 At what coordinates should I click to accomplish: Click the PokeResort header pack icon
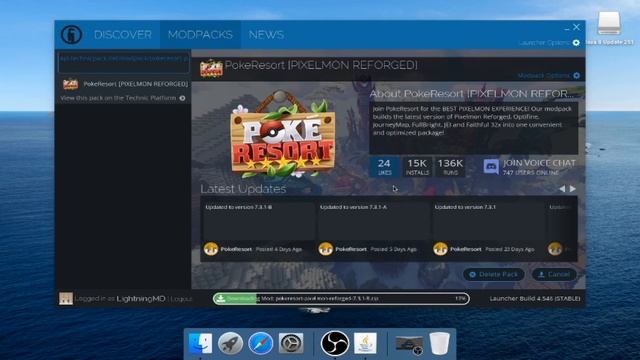coord(211,68)
